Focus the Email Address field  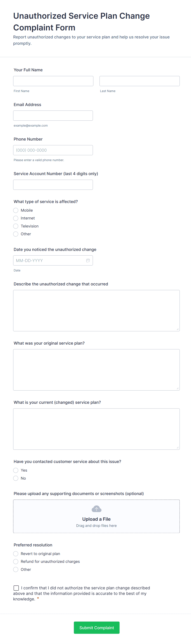[x=53, y=115]
